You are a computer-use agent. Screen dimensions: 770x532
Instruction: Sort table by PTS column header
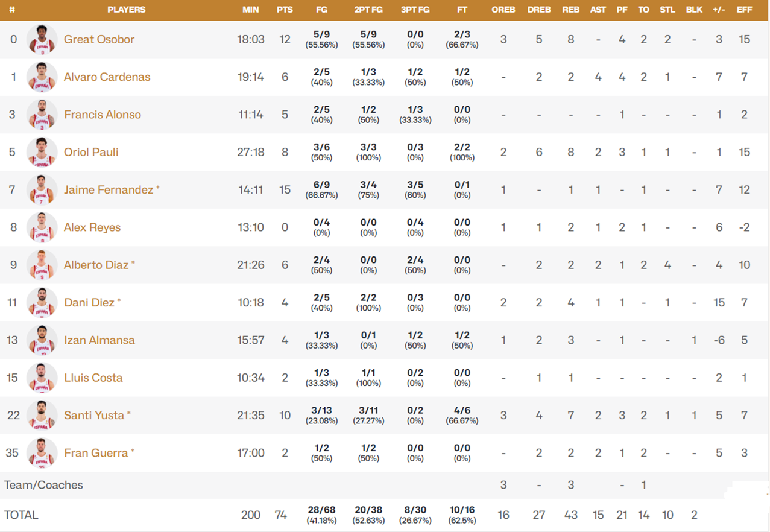coord(285,10)
